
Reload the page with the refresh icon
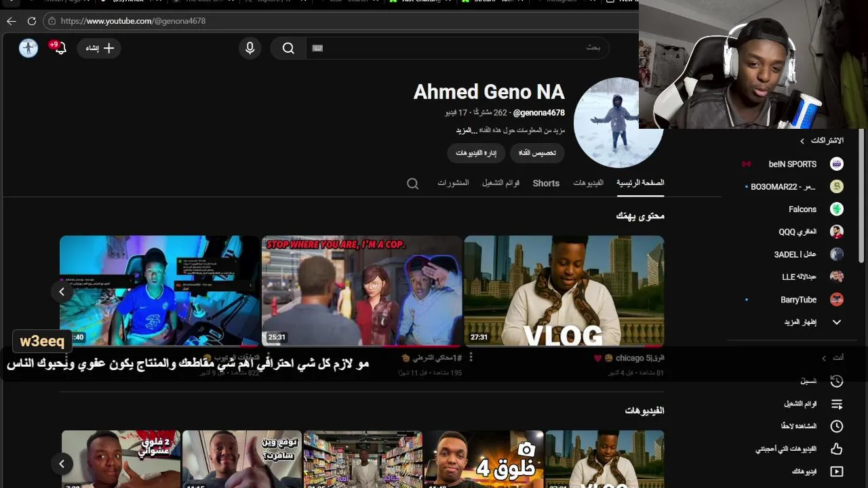click(x=31, y=21)
